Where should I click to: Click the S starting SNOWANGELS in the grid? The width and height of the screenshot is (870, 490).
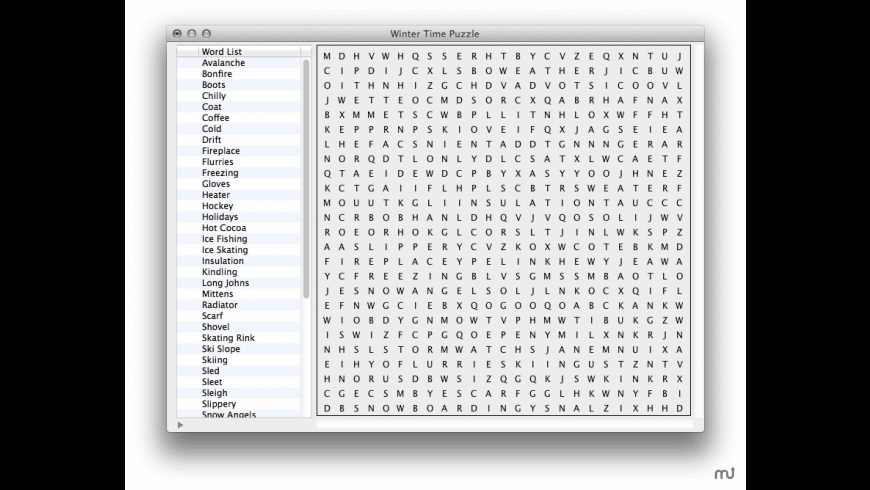pyautogui.click(x=356, y=291)
